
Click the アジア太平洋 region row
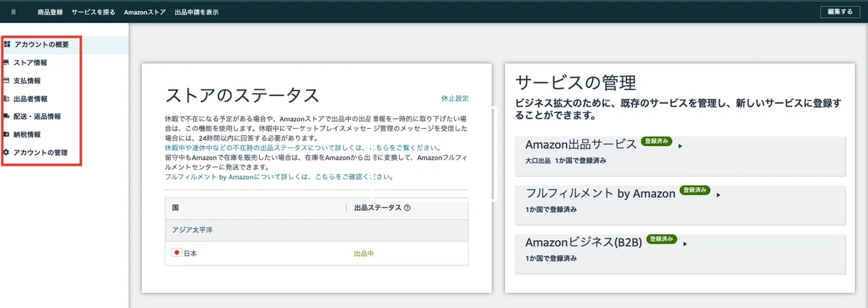(317, 229)
